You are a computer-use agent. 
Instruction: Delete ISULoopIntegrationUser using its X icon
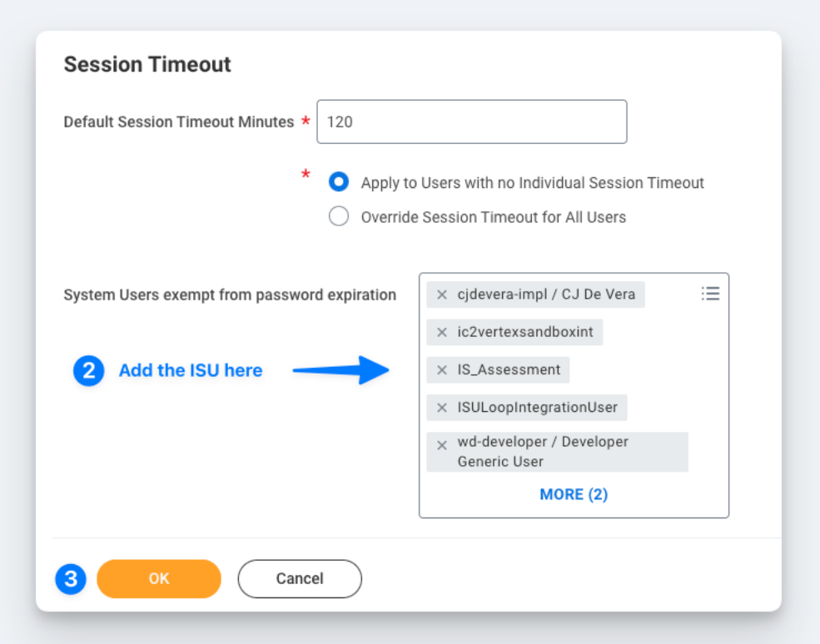tap(442, 408)
